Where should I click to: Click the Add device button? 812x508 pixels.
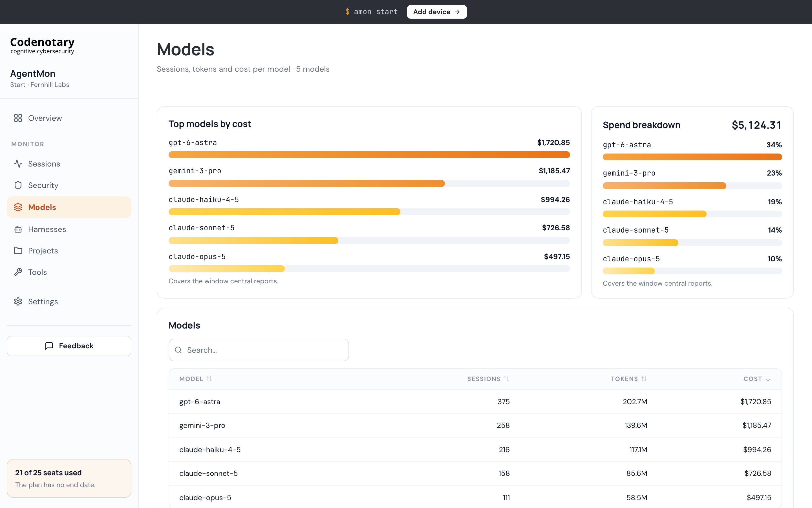(x=436, y=12)
